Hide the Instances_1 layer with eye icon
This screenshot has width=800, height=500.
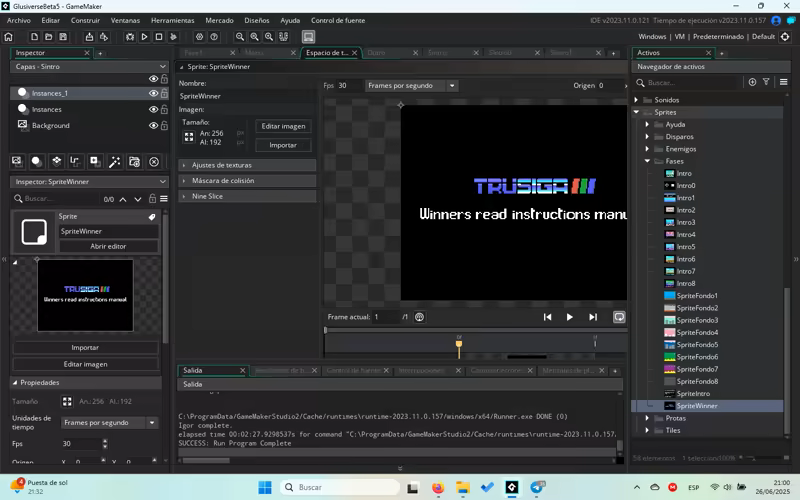[154, 93]
